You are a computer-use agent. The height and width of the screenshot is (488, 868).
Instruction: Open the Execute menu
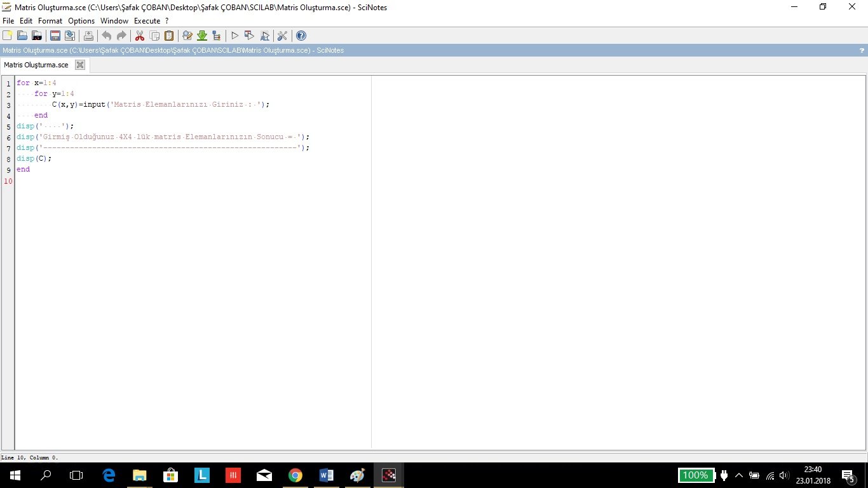click(147, 21)
